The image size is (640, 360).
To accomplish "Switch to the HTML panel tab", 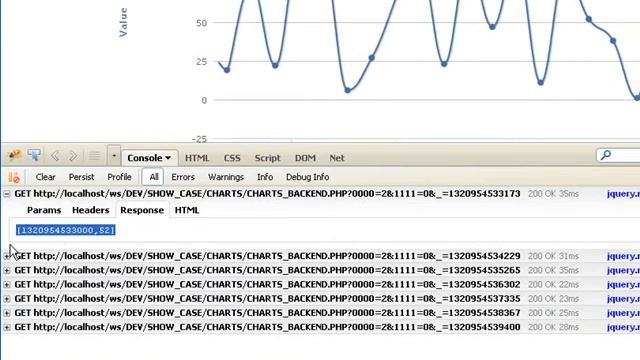I will click(x=197, y=158).
